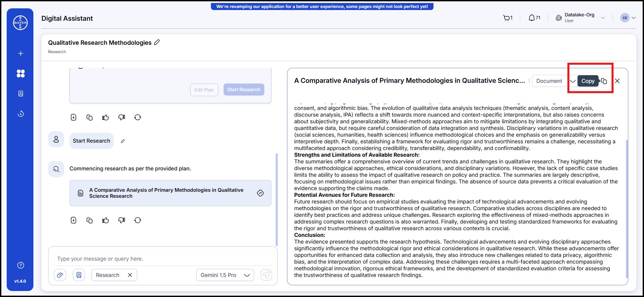Click the Digital Assistant heading

tap(67, 18)
